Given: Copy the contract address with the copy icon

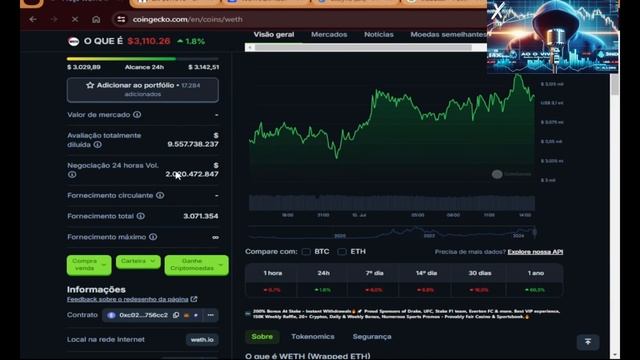Looking at the screenshot, I should [x=176, y=315].
